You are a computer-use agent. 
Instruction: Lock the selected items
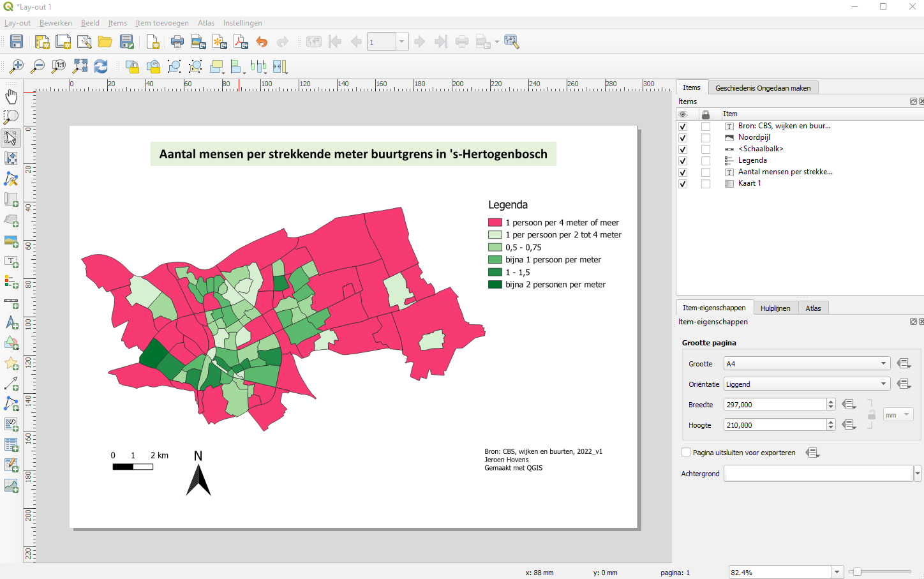132,66
